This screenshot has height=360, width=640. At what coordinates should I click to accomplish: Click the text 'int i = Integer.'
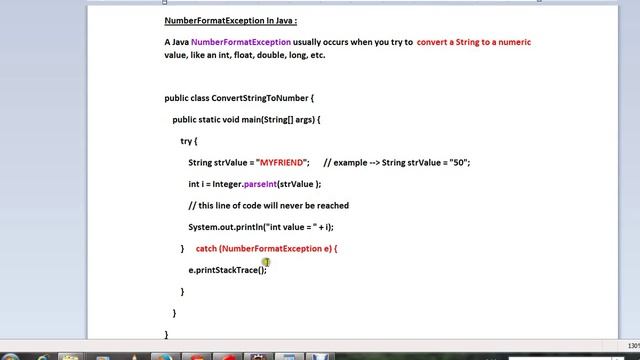click(x=216, y=184)
